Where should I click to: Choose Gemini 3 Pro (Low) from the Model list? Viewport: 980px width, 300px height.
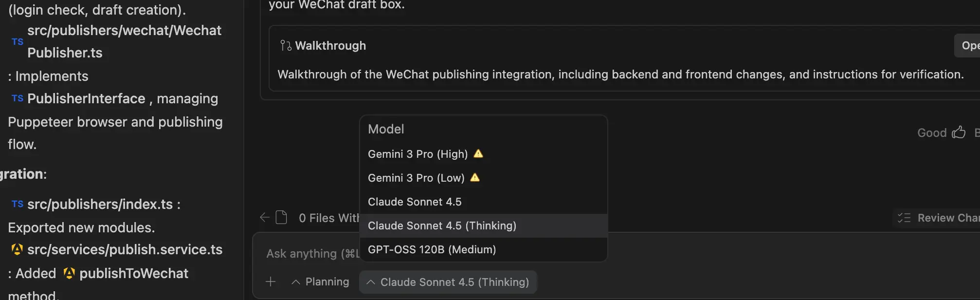(x=416, y=178)
